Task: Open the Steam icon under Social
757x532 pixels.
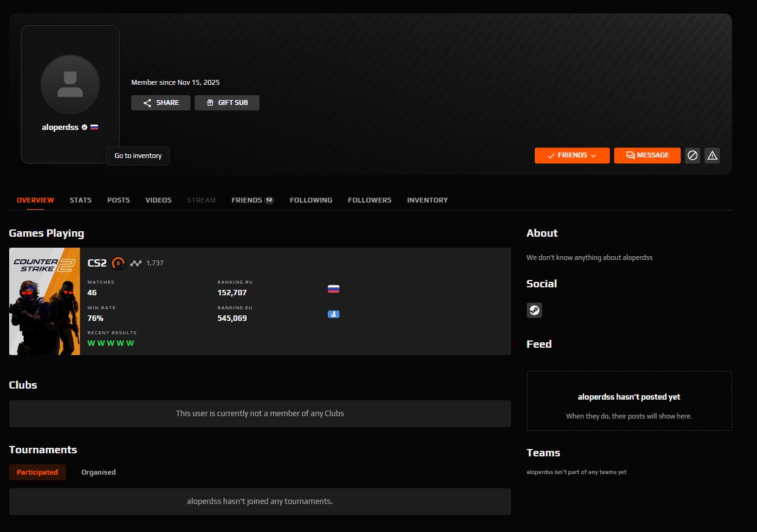Action: (x=534, y=310)
